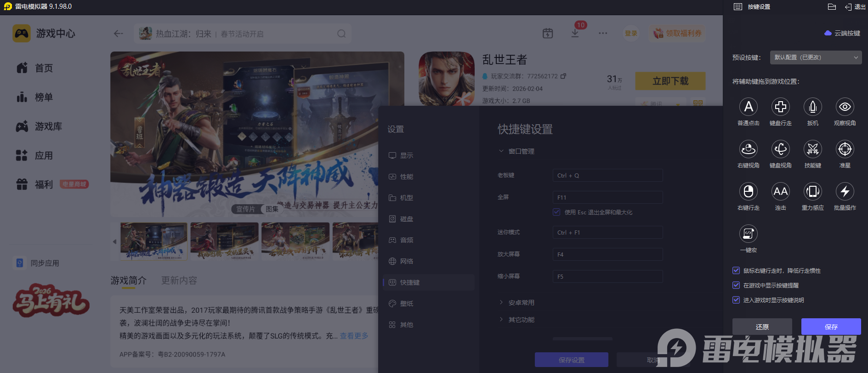This screenshot has height=373, width=868.
Task: Select the 批量操作 batch operation icon
Action: click(x=845, y=191)
